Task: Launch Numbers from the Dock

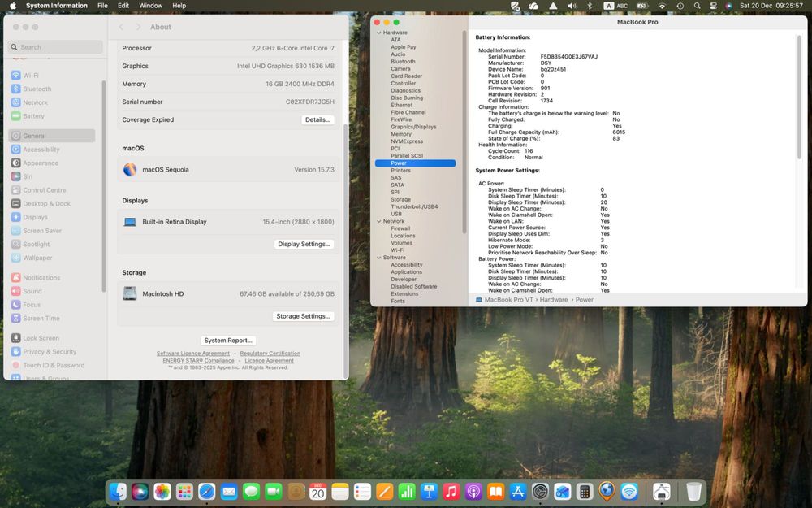Action: [x=407, y=491]
